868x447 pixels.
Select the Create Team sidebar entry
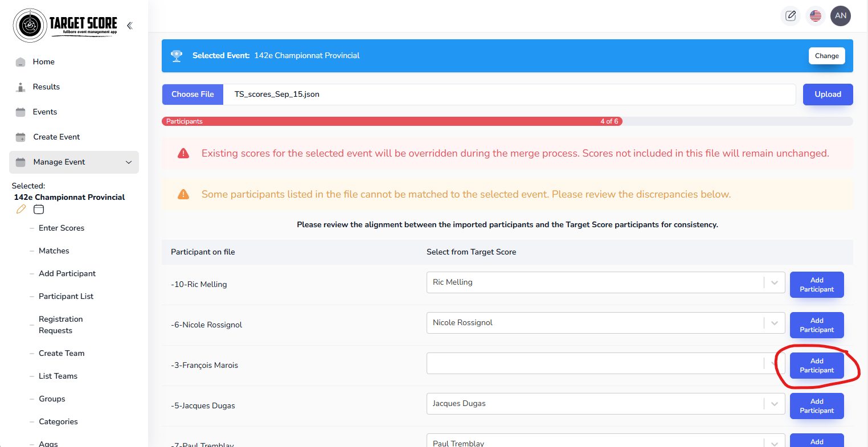(x=62, y=353)
